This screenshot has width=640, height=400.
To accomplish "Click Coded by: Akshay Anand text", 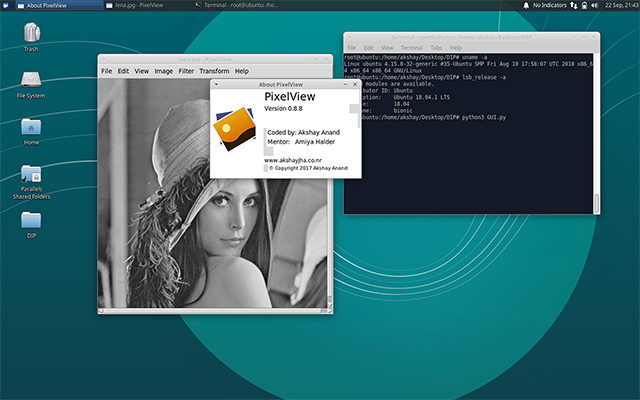I will (303, 132).
